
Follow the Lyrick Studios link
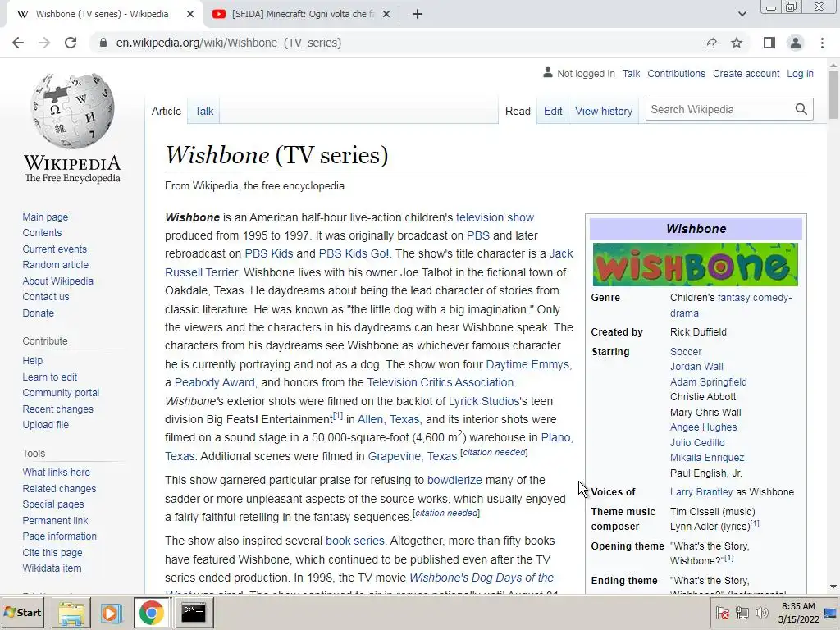point(484,401)
